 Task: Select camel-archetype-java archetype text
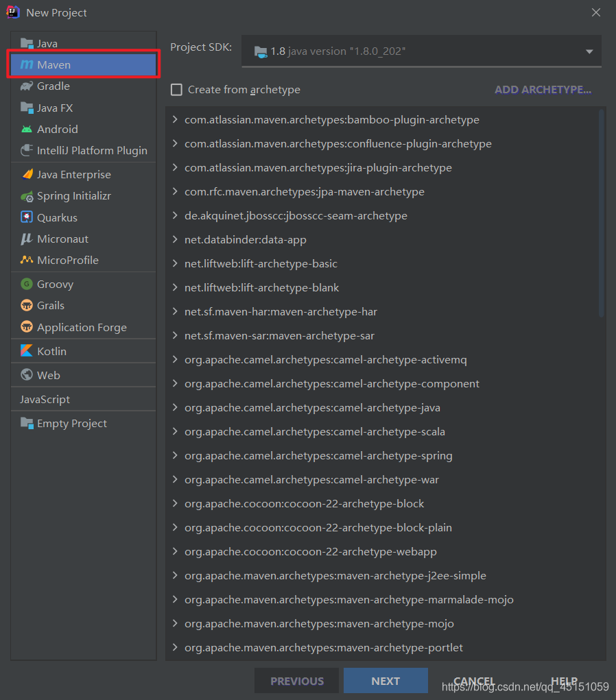[312, 407]
